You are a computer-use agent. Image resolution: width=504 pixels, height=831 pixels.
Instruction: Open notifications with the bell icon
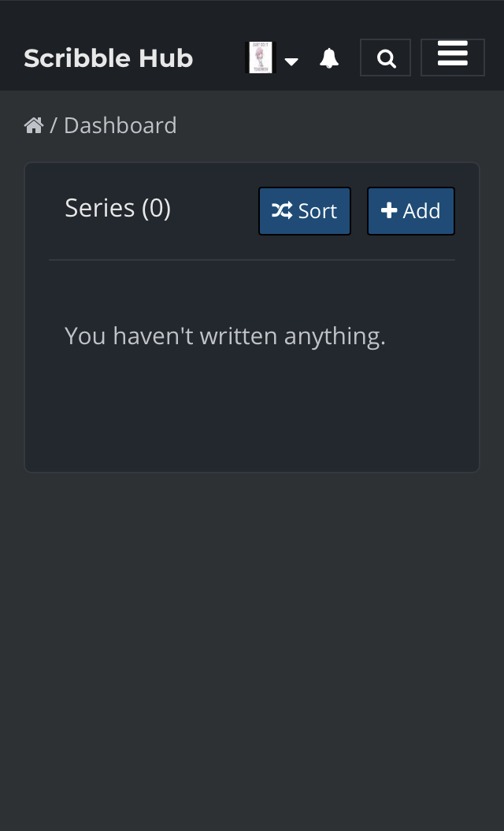tap(329, 58)
